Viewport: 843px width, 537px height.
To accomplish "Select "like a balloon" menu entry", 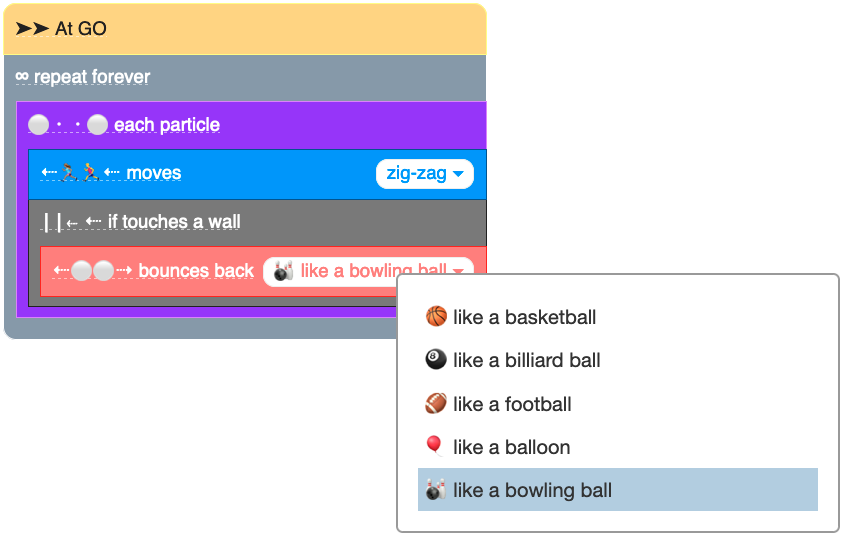I will click(511, 447).
